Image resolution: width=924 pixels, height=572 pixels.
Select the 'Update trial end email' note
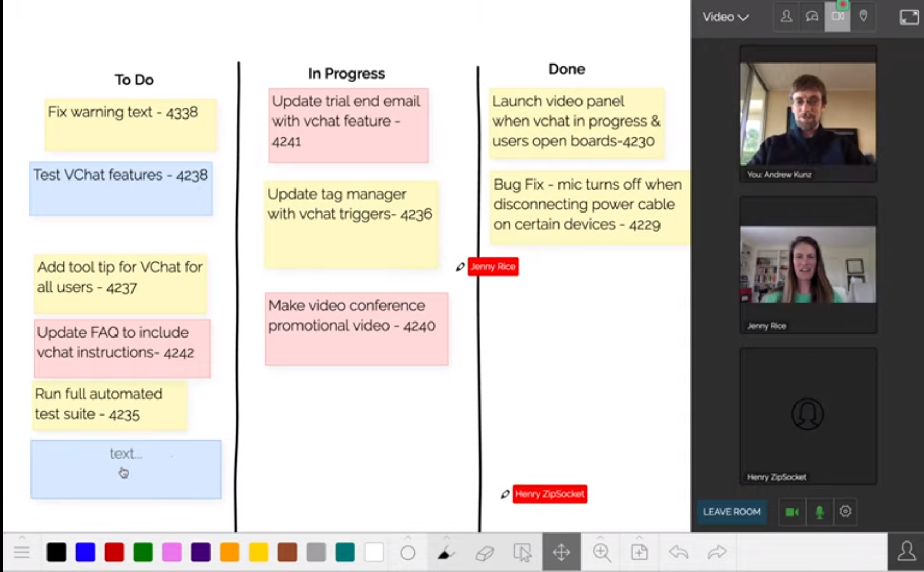pos(348,126)
